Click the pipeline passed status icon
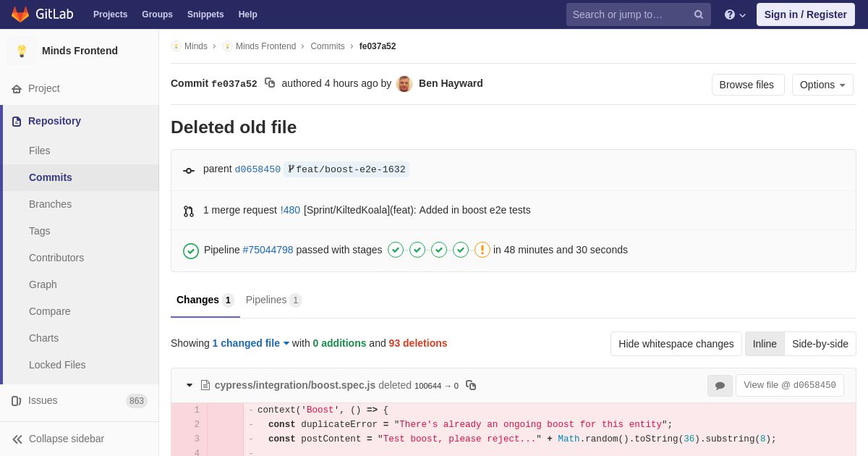The height and width of the screenshot is (456, 868). pos(191,250)
